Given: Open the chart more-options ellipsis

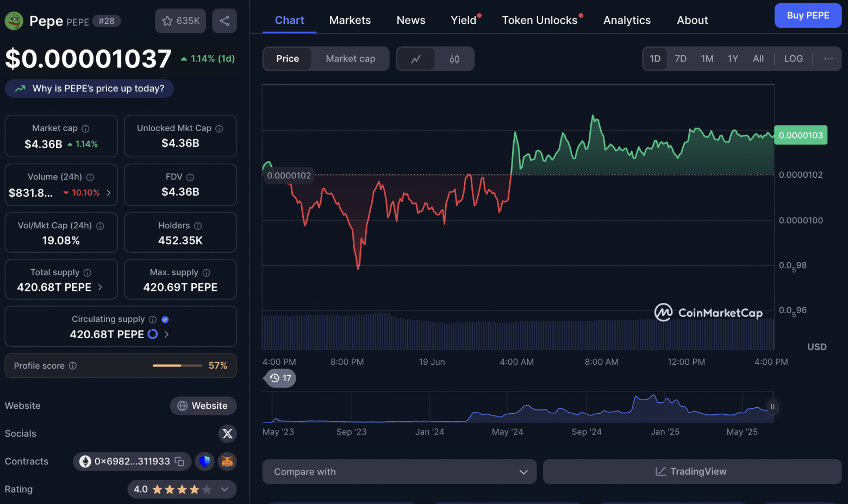Looking at the screenshot, I should coord(828,59).
